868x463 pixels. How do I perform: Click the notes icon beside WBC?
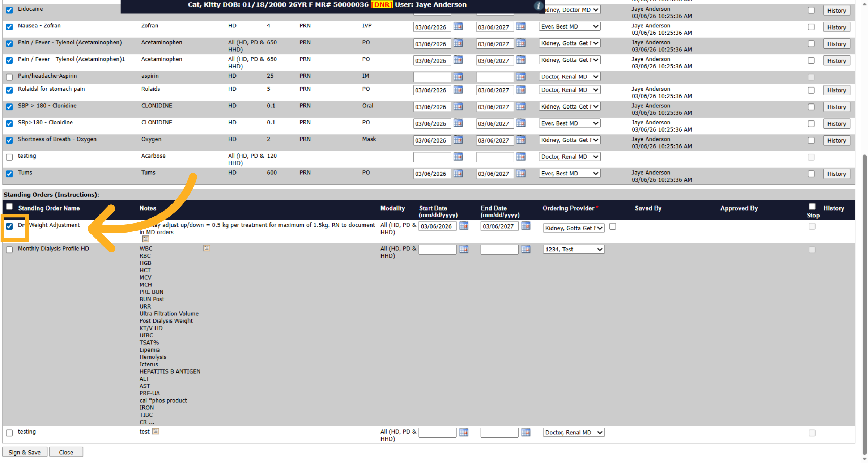207,248
